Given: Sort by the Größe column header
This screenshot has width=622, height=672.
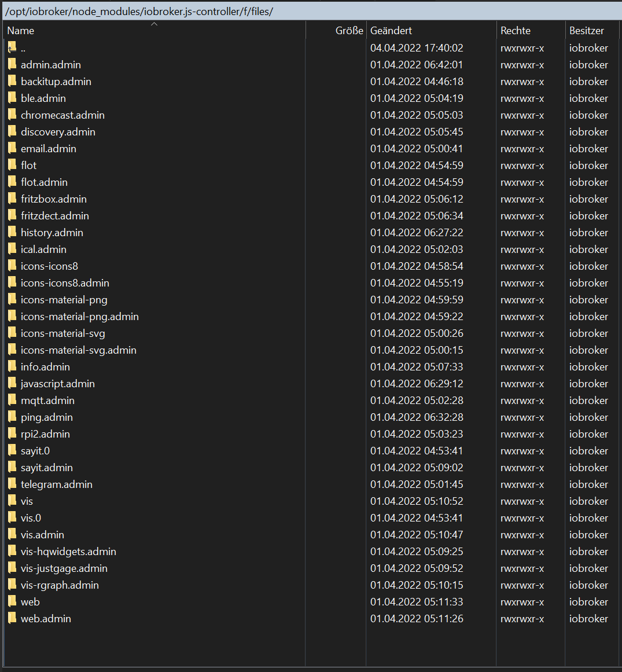Looking at the screenshot, I should (x=349, y=31).
